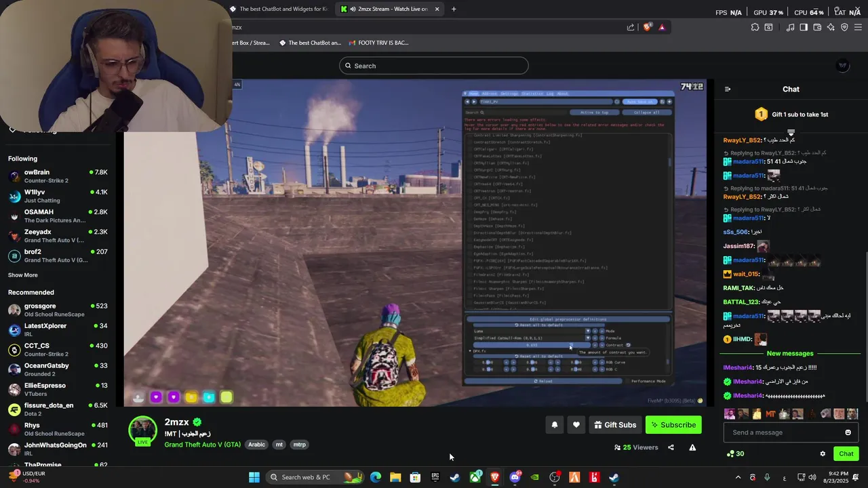Browse ReShade preset folder icon

tap(617, 102)
